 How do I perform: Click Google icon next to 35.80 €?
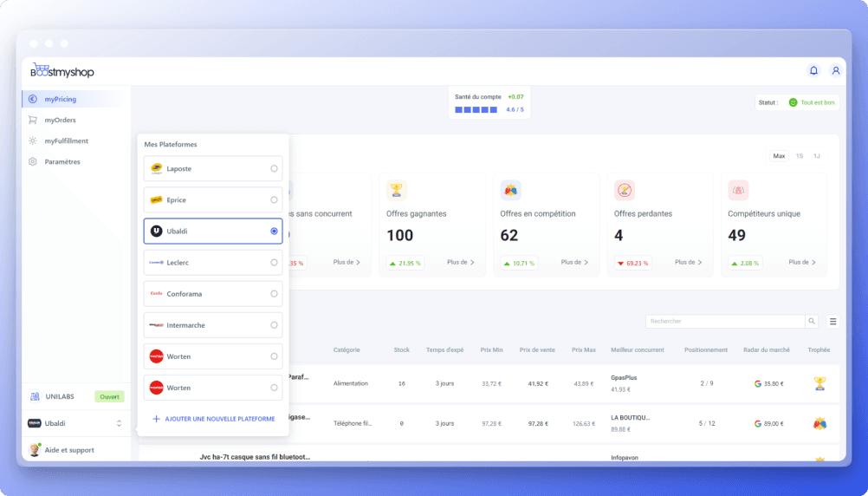[x=758, y=383]
